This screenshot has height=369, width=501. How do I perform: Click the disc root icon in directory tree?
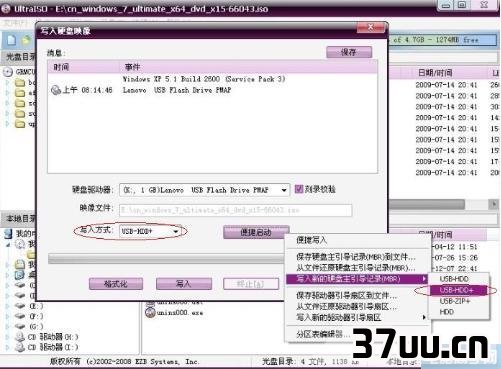pos(8,72)
